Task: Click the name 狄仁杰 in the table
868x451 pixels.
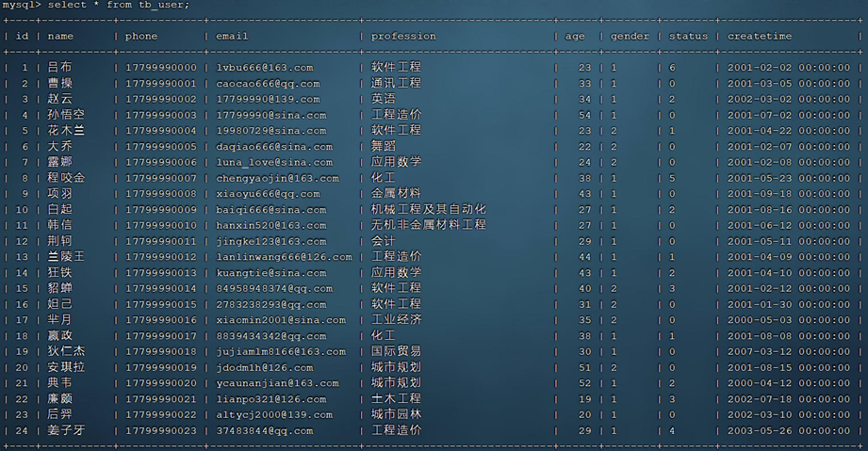Action: point(66,351)
